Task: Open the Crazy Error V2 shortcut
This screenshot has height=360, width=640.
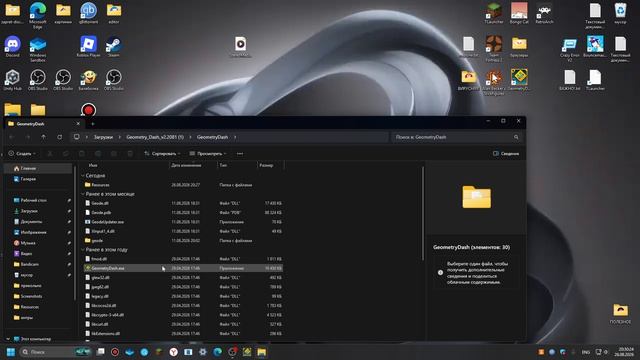Action: pos(570,50)
